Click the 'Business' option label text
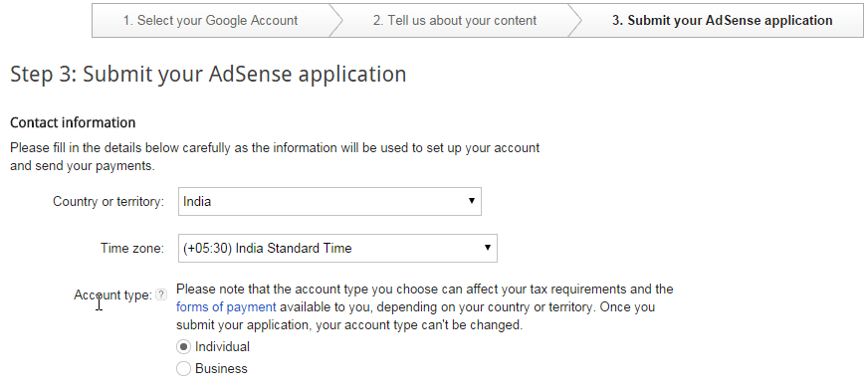Screen dimensions: 868x389 tap(221, 368)
